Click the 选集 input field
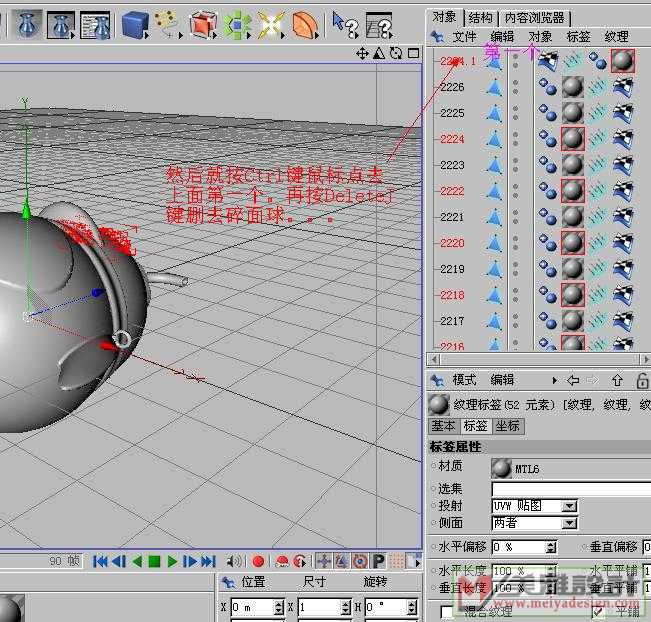The width and height of the screenshot is (651, 622). 570,488
